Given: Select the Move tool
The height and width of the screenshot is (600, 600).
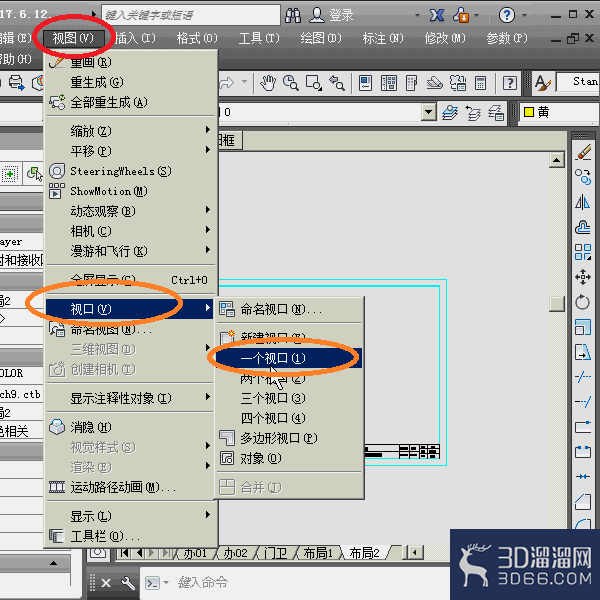Looking at the screenshot, I should (x=583, y=277).
